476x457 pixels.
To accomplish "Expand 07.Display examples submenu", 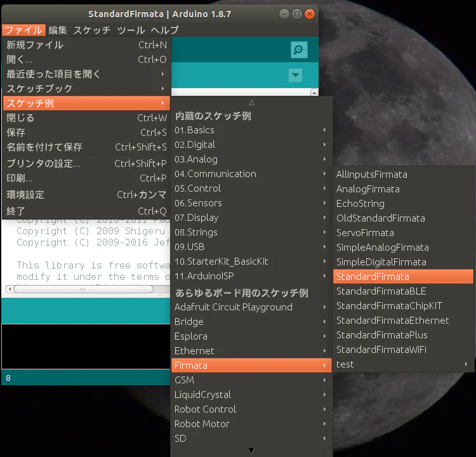I will 251,218.
